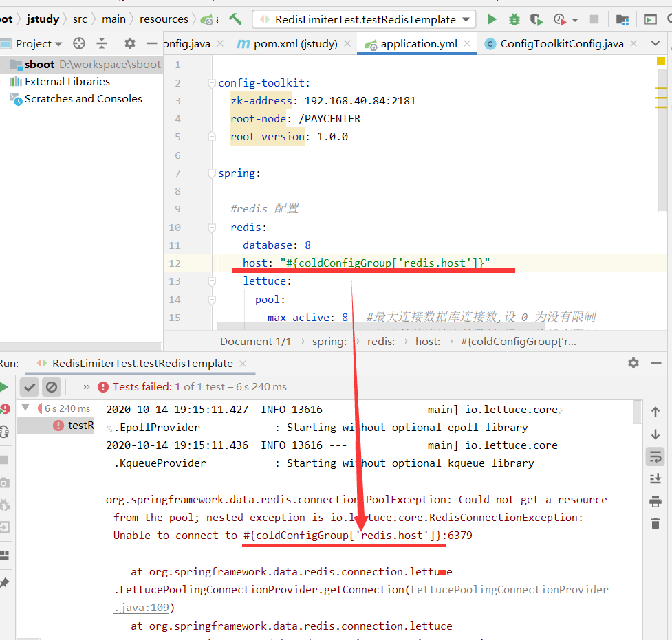
Task: Click the Select Opened File locate icon
Action: click(x=79, y=43)
